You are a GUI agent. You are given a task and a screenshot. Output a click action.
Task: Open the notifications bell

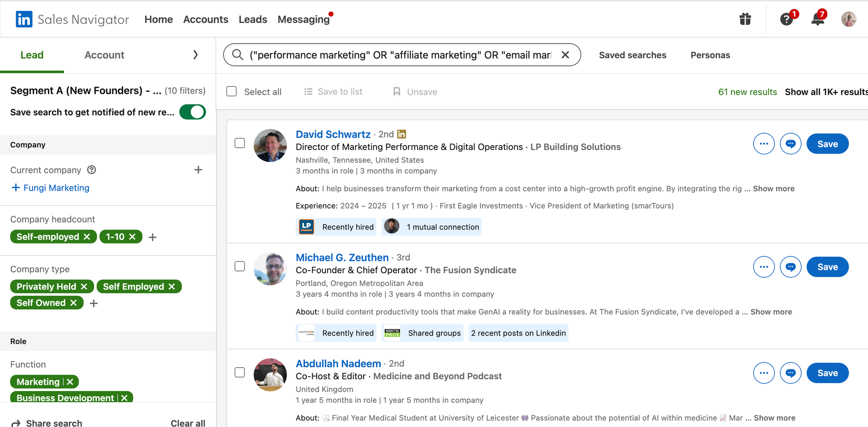tap(818, 20)
